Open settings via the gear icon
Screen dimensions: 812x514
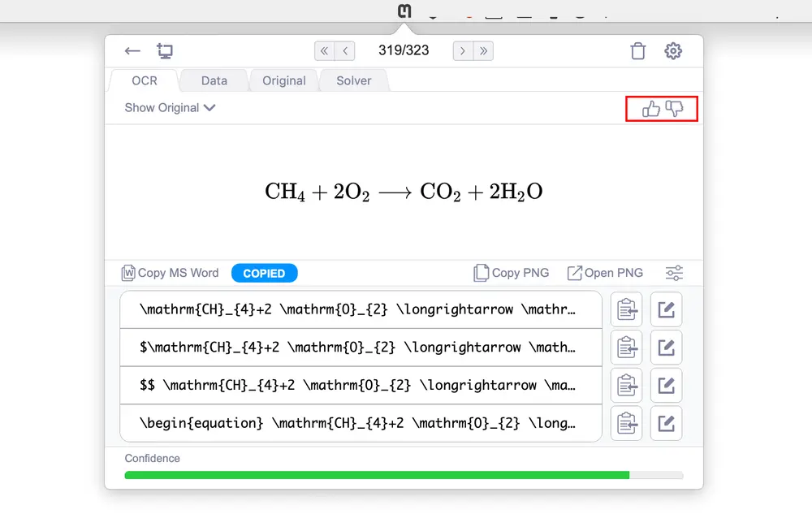(x=673, y=50)
